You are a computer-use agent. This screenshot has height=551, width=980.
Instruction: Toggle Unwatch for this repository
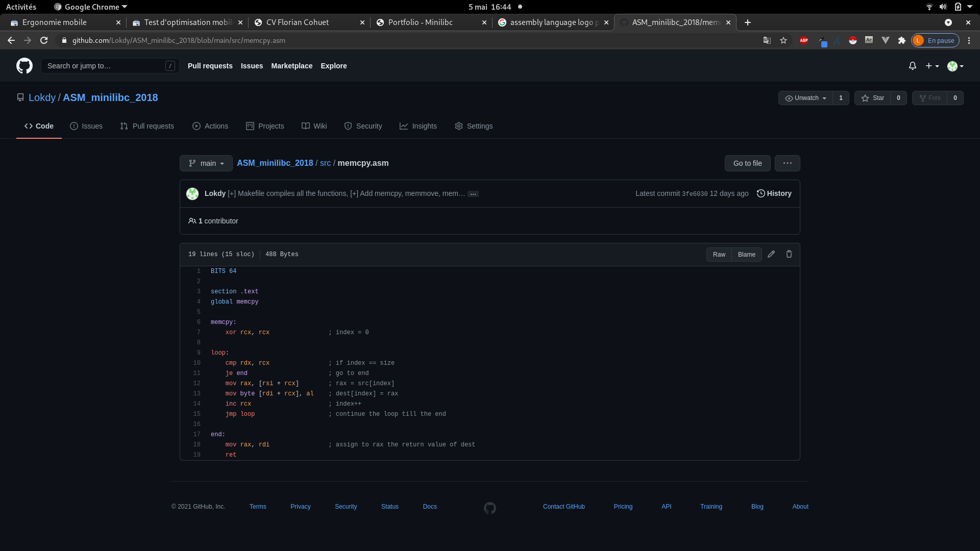[x=805, y=98]
